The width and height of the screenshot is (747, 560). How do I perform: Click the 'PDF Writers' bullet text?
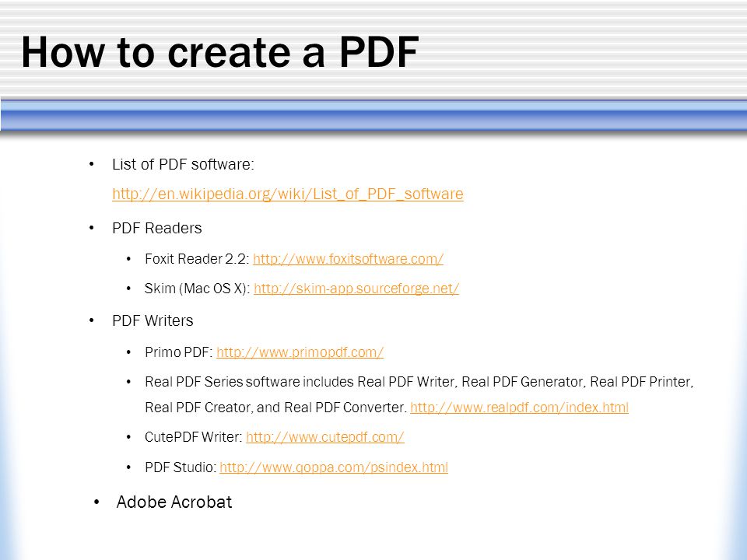tap(153, 320)
